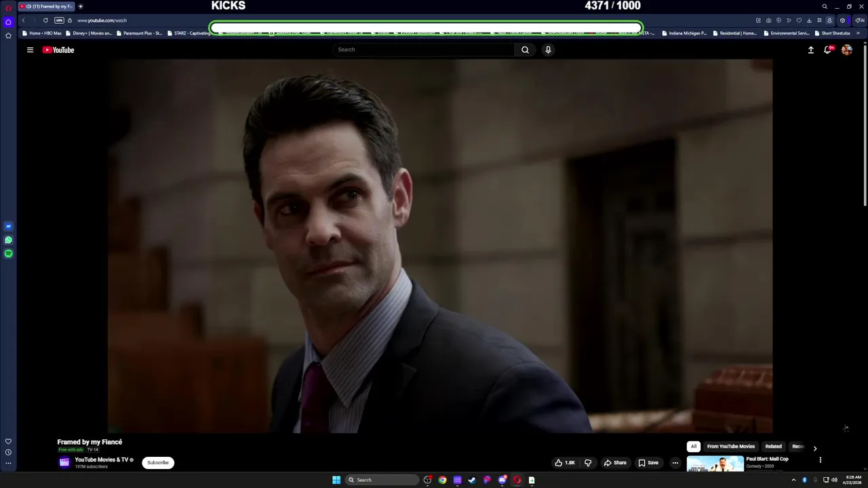Add page to bookmarks heart icon
The image size is (868, 488).
tap(799, 20)
